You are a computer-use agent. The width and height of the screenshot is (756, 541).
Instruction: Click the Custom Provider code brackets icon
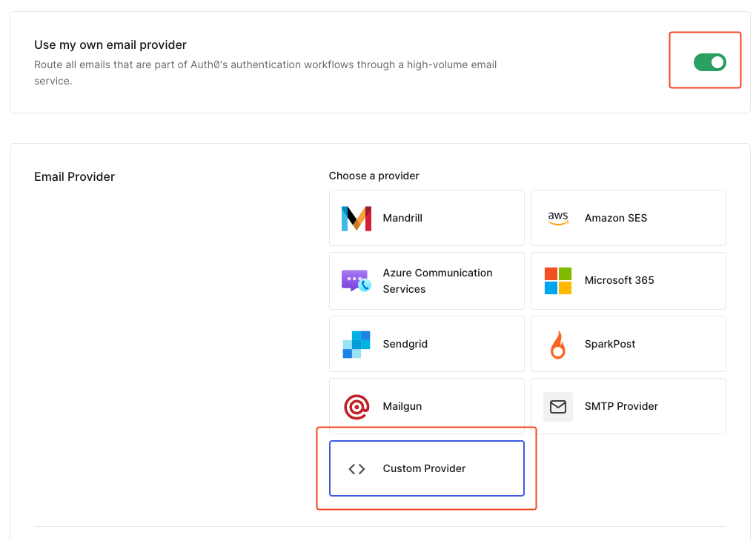[357, 469]
